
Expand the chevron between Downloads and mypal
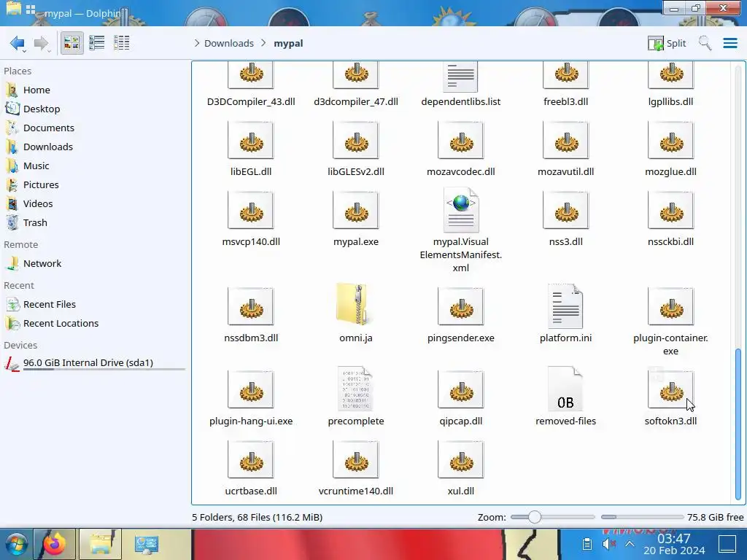click(x=263, y=43)
